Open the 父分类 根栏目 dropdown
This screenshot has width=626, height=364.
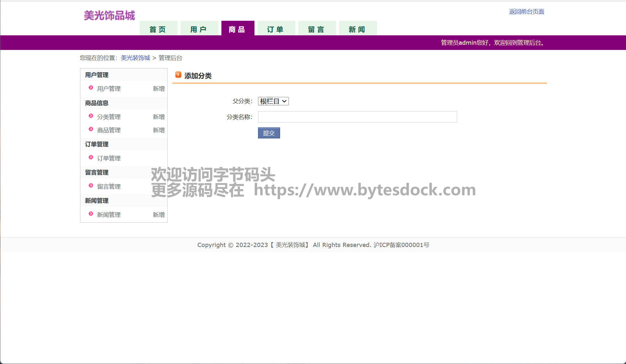tap(273, 101)
